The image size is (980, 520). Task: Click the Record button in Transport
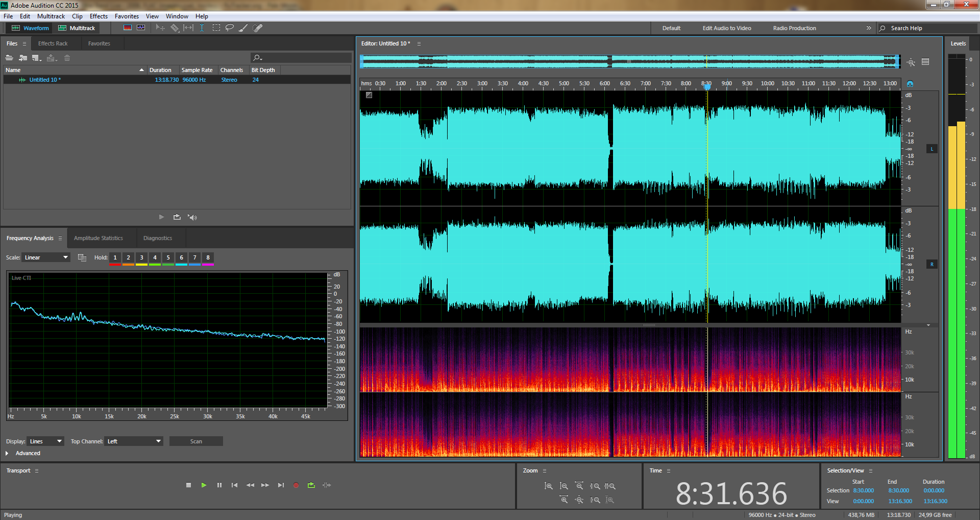[x=296, y=485]
